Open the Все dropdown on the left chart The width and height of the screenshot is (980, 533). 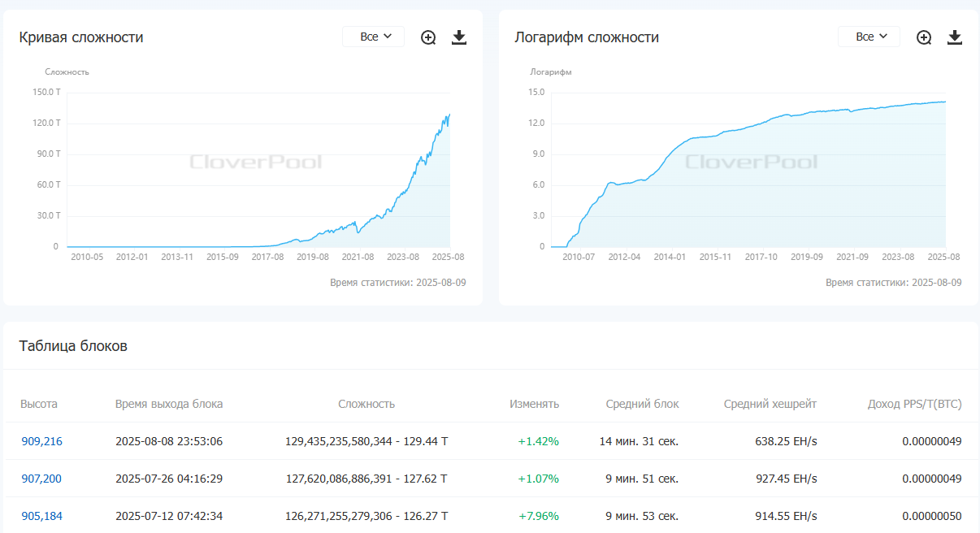(373, 36)
